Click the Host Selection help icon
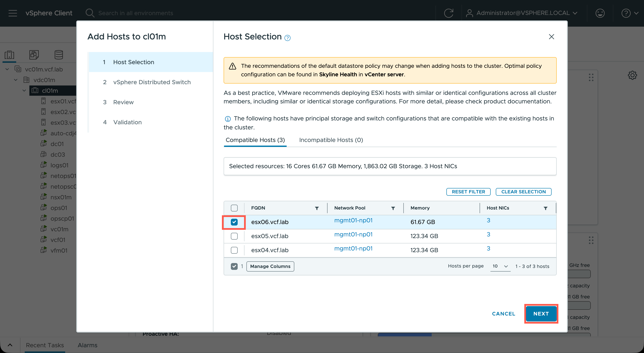Image resolution: width=644 pixels, height=353 pixels. 287,38
